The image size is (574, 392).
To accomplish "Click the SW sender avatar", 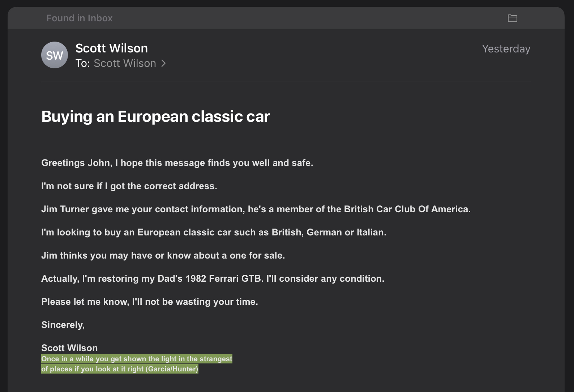I will (x=55, y=55).
